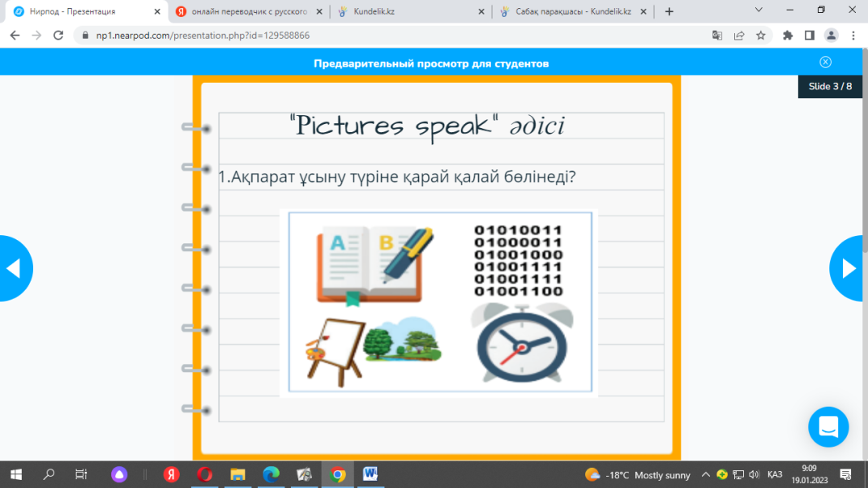Screen dimensions: 868x488
Task: Switch to the Yandex translator tab
Action: 249,11
